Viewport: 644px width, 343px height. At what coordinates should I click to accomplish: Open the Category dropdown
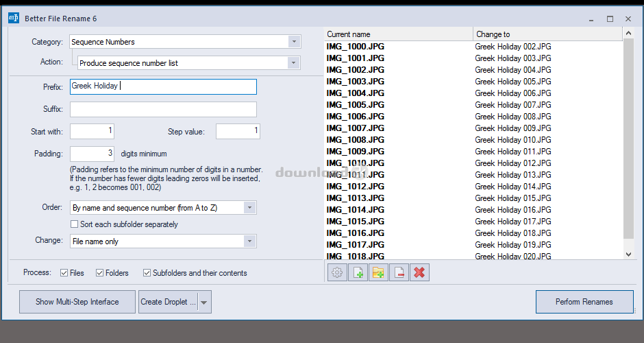294,42
